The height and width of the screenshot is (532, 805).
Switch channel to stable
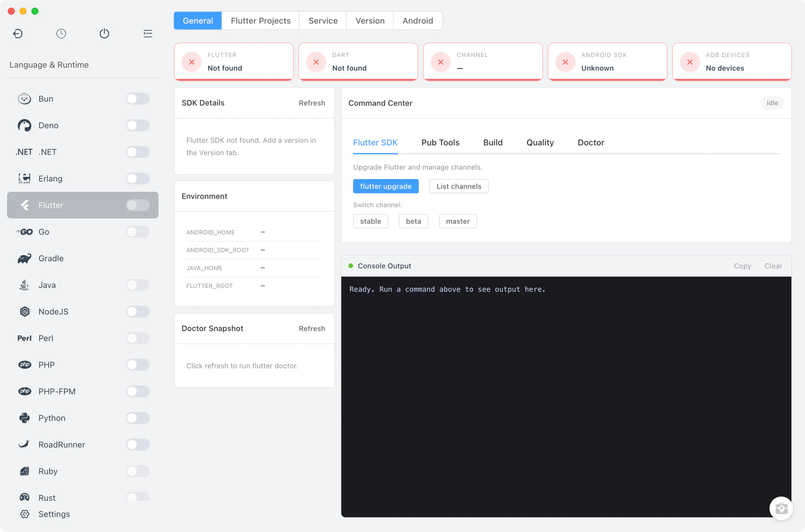(370, 221)
